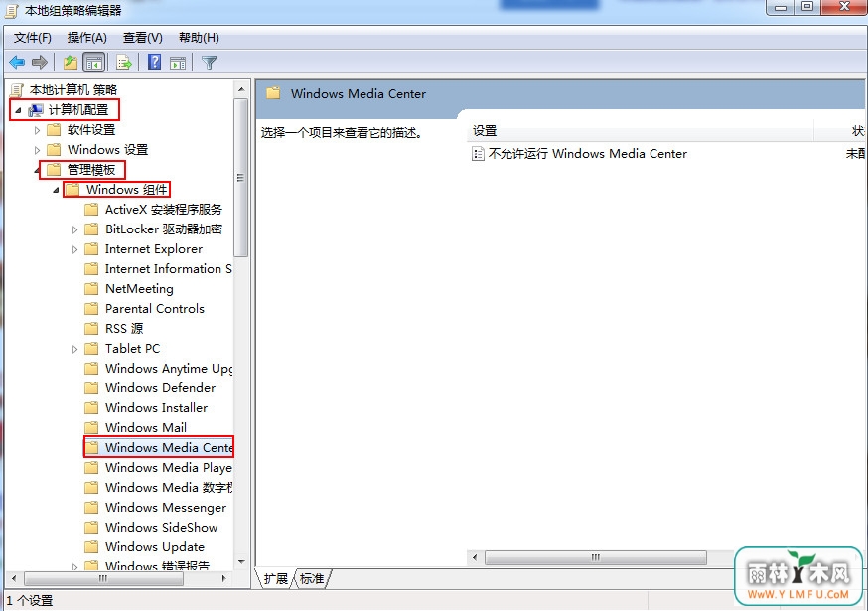This screenshot has width=868, height=611.
Task: Click the folder icon beside Parental Controls
Action: 91,309
